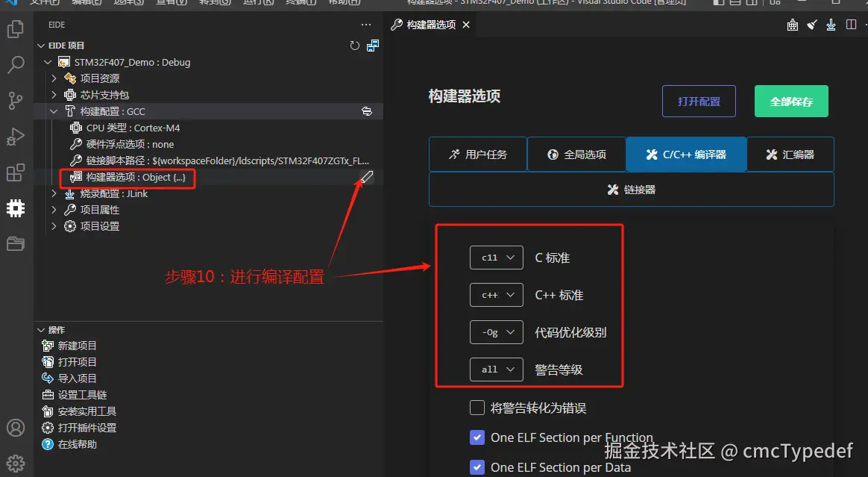Open the Source Control view

16,101
